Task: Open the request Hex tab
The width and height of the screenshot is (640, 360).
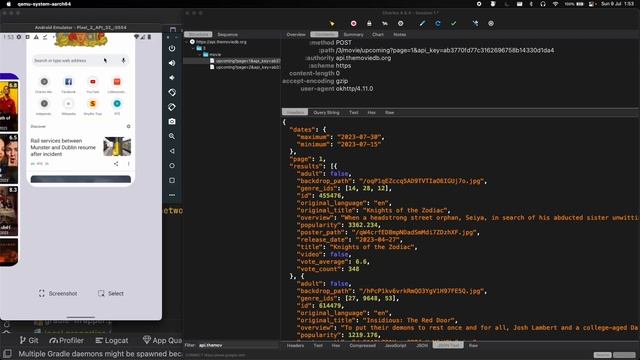Action: click(371, 112)
